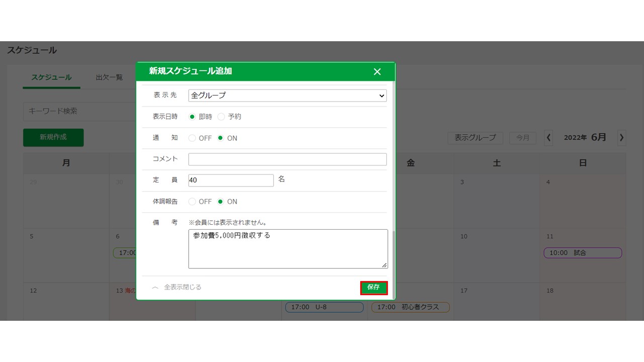
Task: Click the 今月 button
Action: pos(523,138)
